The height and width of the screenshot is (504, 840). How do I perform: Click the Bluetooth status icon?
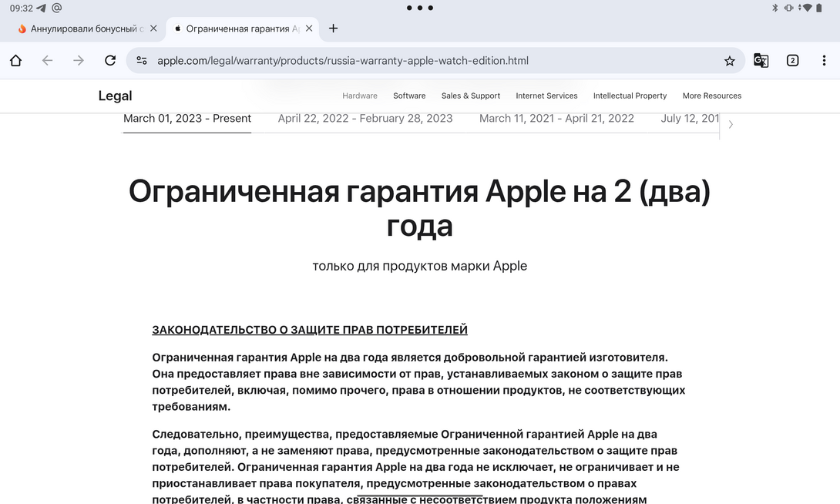click(x=774, y=8)
